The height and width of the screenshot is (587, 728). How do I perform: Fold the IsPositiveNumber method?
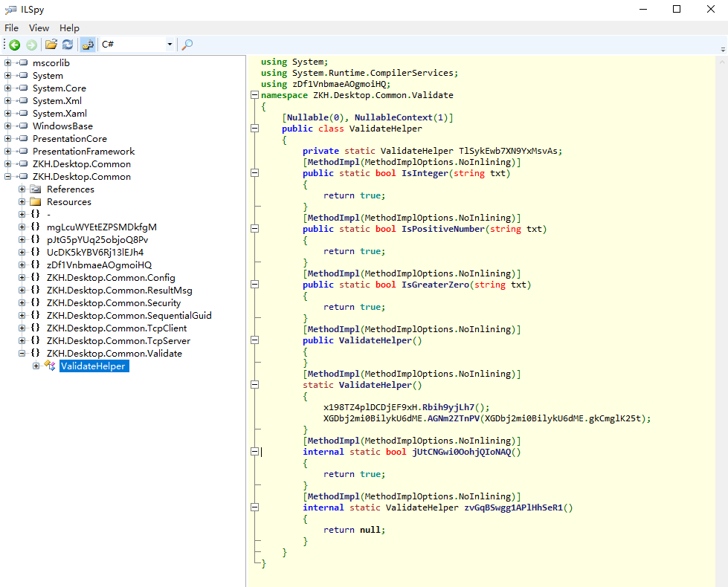tap(254, 229)
